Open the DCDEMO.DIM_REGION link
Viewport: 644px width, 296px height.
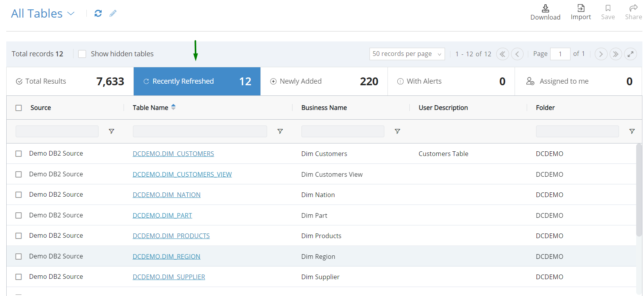tap(167, 257)
